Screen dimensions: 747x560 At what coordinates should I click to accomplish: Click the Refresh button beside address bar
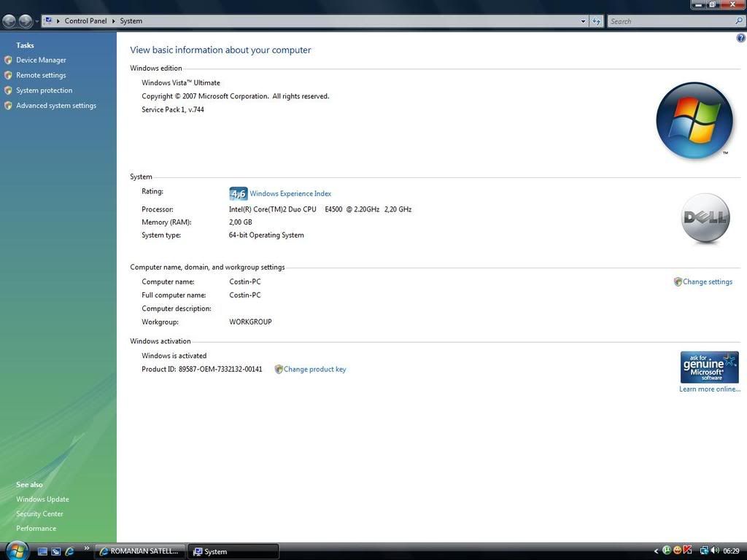[597, 21]
